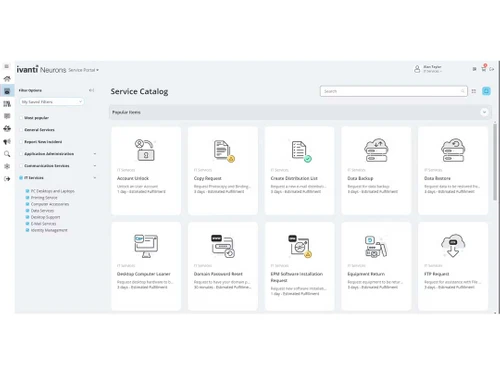Screen dimensions: 500x375
Task: Click the Popular Items section label
Action: pos(126,112)
